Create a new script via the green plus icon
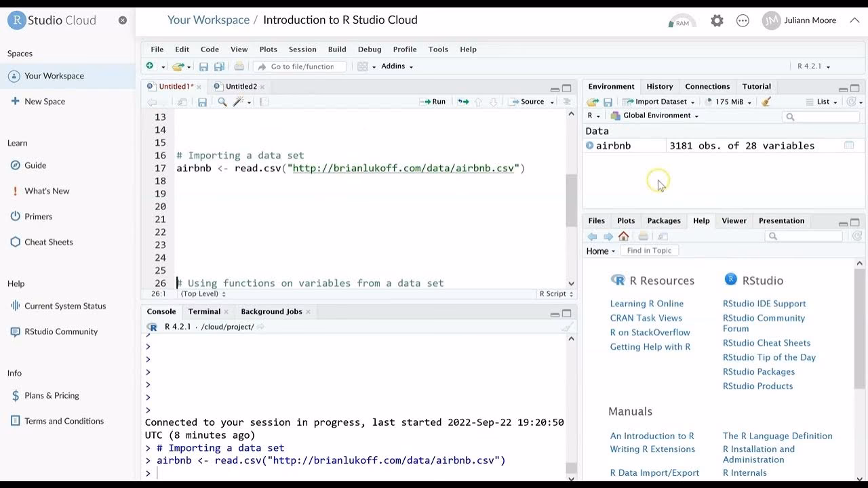Viewport: 868px width, 488px height. coord(150,66)
